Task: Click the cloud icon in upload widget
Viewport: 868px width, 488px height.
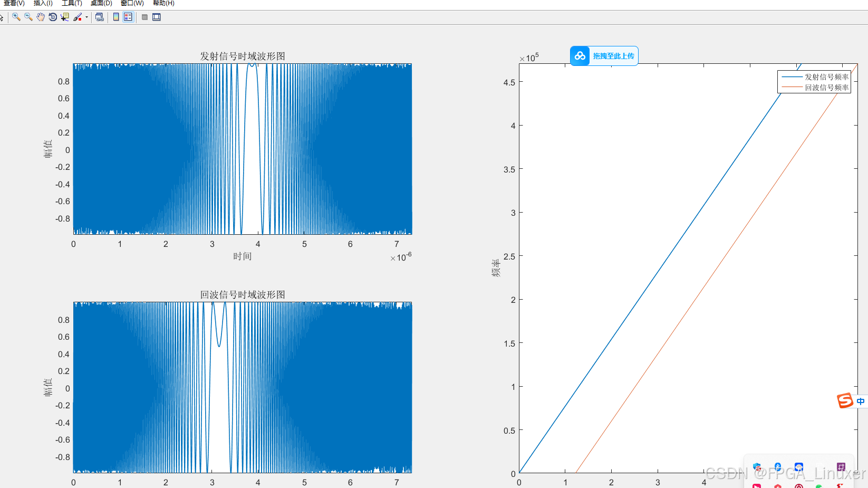Action: pos(580,56)
